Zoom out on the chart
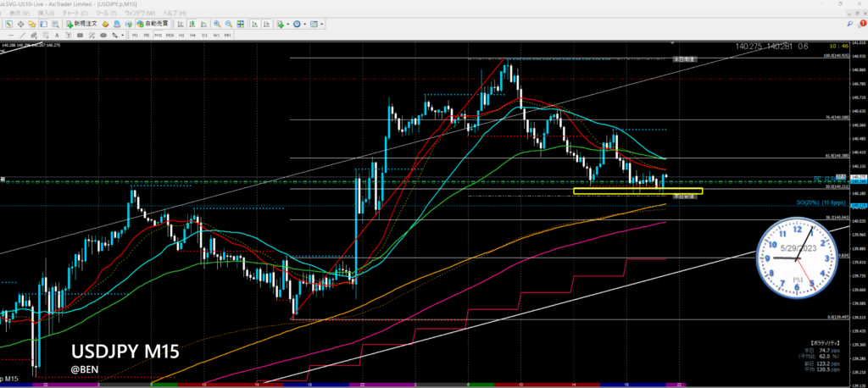 (229, 24)
